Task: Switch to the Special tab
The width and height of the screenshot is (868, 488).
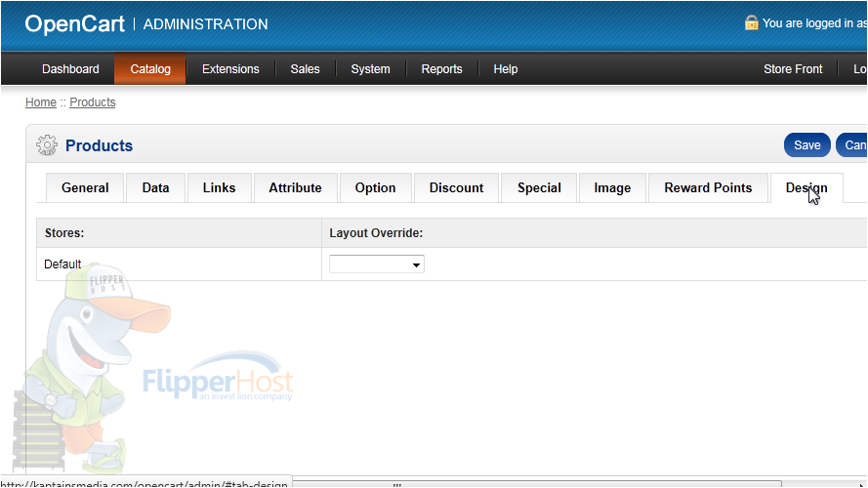Action: coord(539,188)
